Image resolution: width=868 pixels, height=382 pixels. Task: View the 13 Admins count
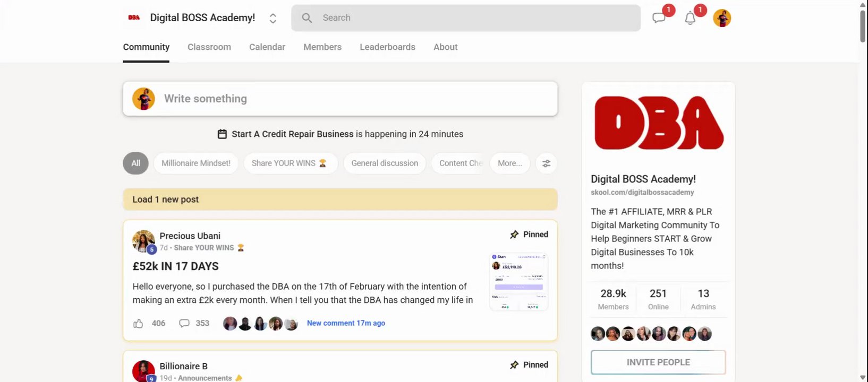[703, 299]
